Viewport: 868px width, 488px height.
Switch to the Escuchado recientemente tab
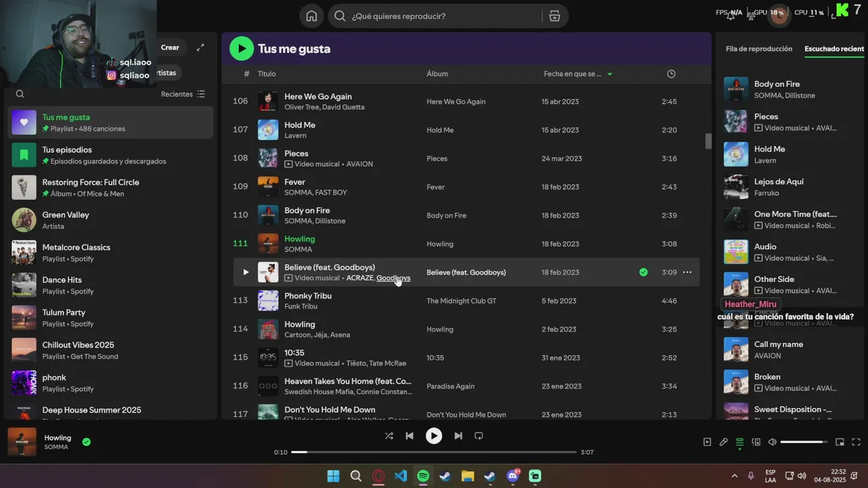point(835,49)
